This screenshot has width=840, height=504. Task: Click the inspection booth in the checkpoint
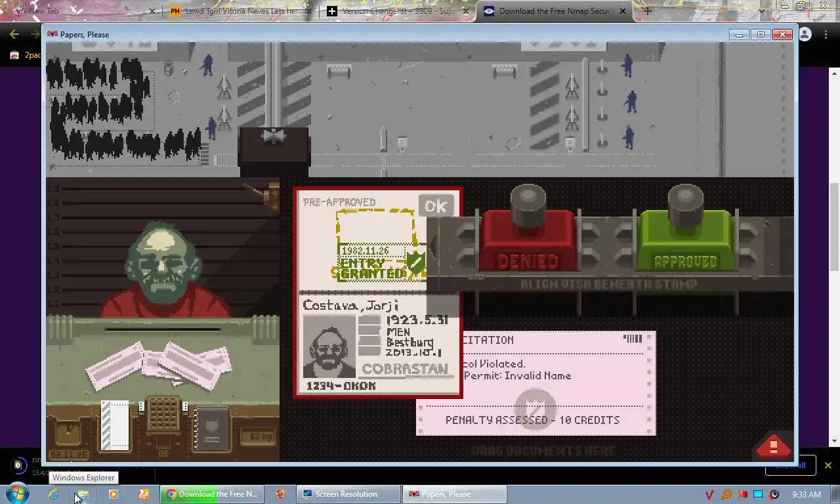click(274, 152)
